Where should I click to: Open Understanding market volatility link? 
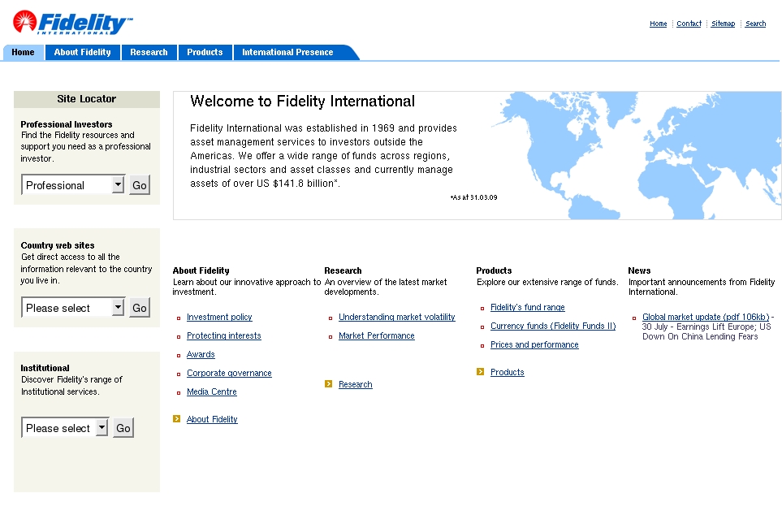point(397,317)
